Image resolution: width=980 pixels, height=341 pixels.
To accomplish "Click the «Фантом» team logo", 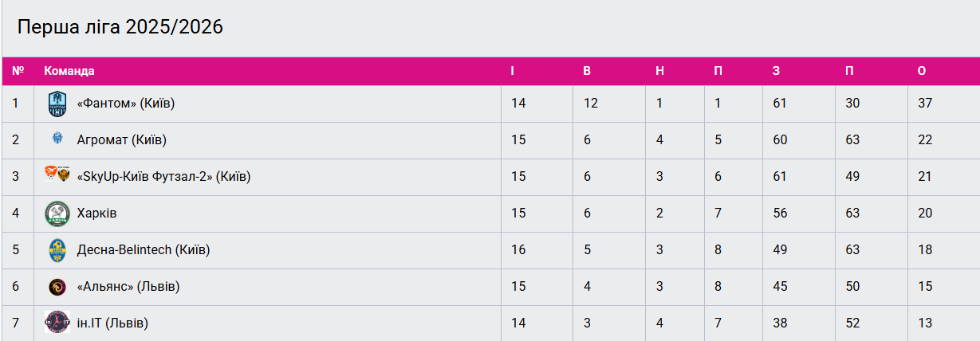I will pyautogui.click(x=57, y=103).
